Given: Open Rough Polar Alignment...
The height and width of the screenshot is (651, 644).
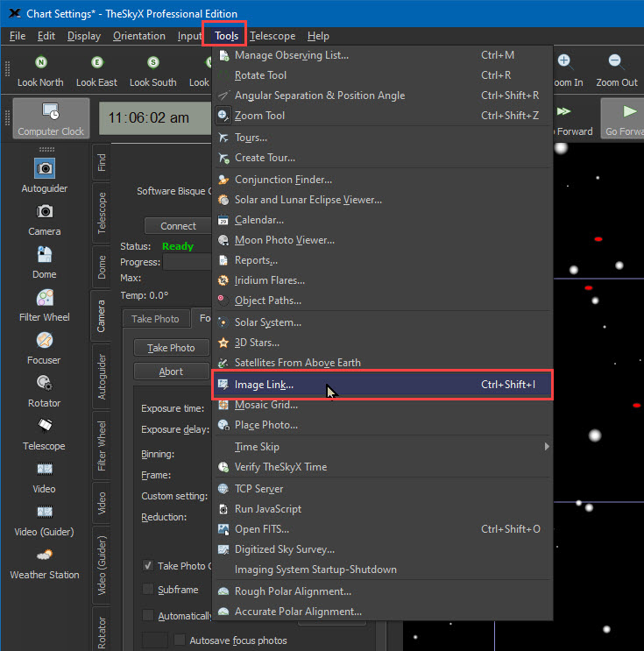Looking at the screenshot, I should [x=382, y=591].
